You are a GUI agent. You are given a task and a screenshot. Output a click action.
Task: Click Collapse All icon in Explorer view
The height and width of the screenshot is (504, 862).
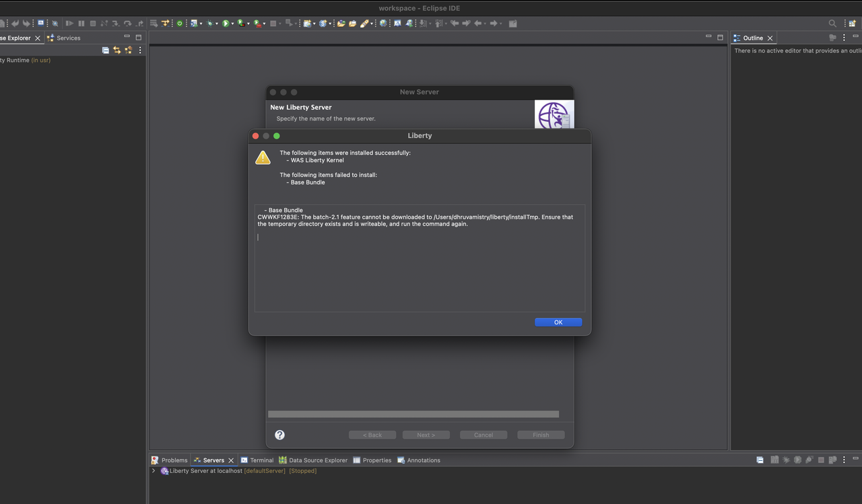tap(106, 50)
